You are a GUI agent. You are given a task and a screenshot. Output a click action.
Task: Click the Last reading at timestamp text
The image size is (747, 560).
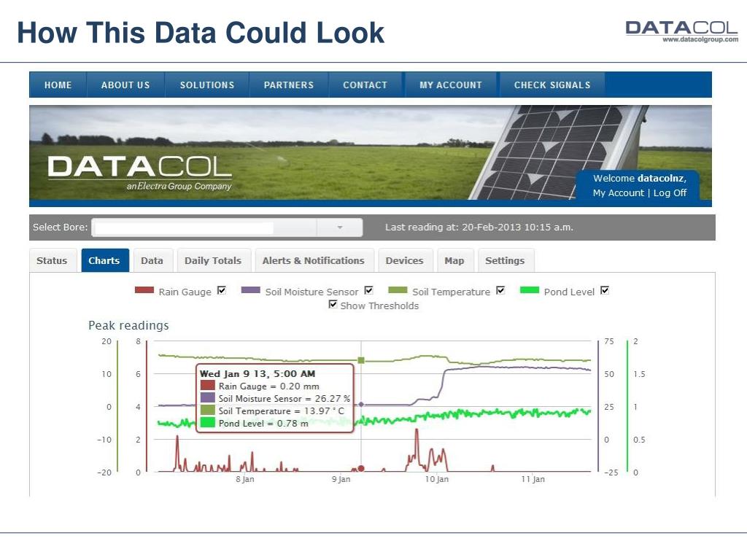click(479, 227)
